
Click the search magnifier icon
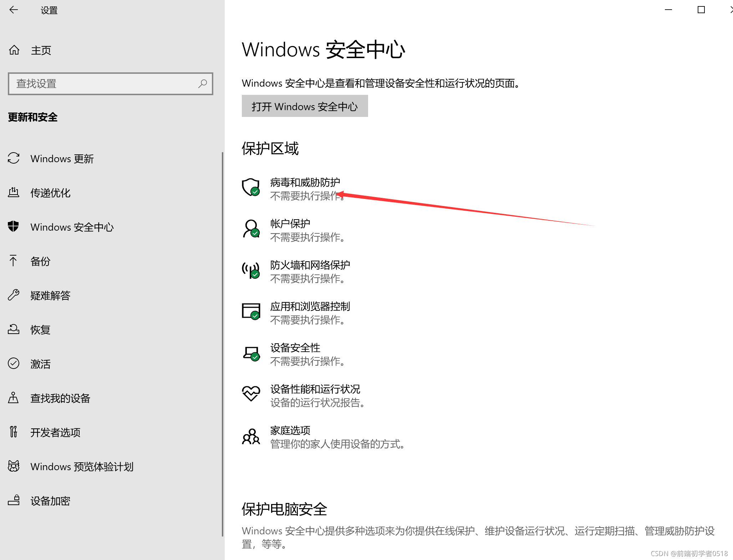pyautogui.click(x=203, y=84)
